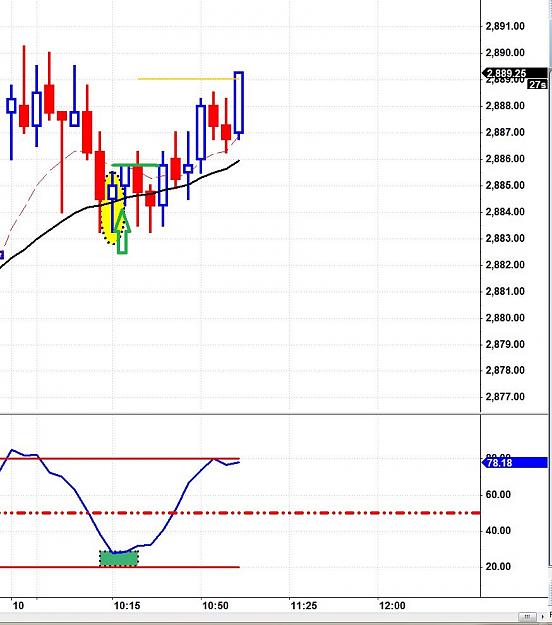Click the 2,884.00 price axis label
This screenshot has height=625, width=552.
click(505, 212)
